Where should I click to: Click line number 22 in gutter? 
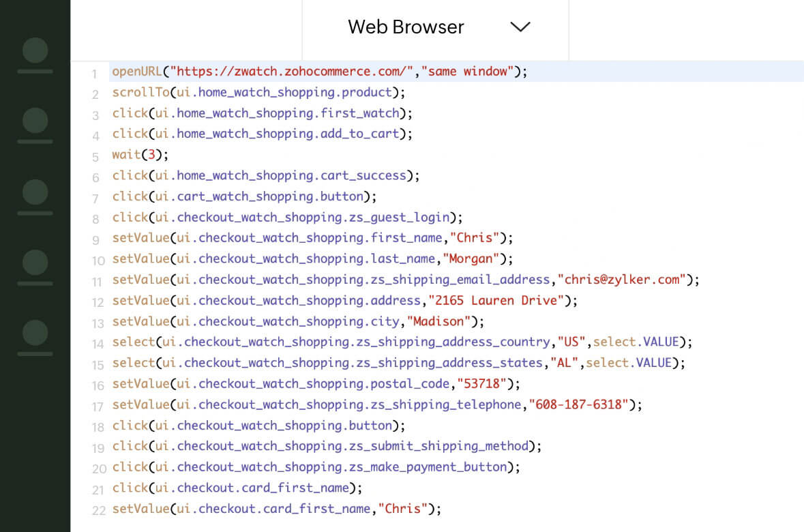[99, 511]
